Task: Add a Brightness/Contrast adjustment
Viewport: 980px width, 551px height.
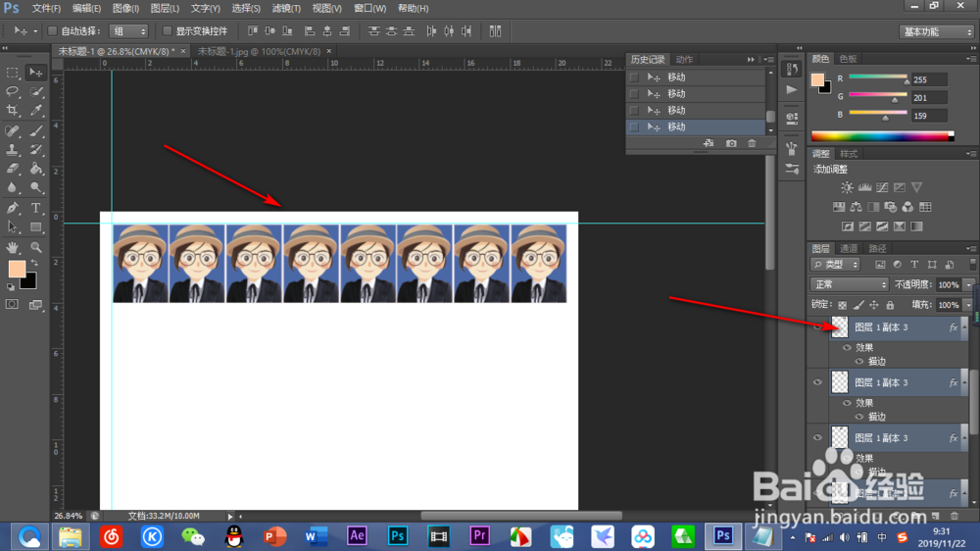Action: (847, 187)
